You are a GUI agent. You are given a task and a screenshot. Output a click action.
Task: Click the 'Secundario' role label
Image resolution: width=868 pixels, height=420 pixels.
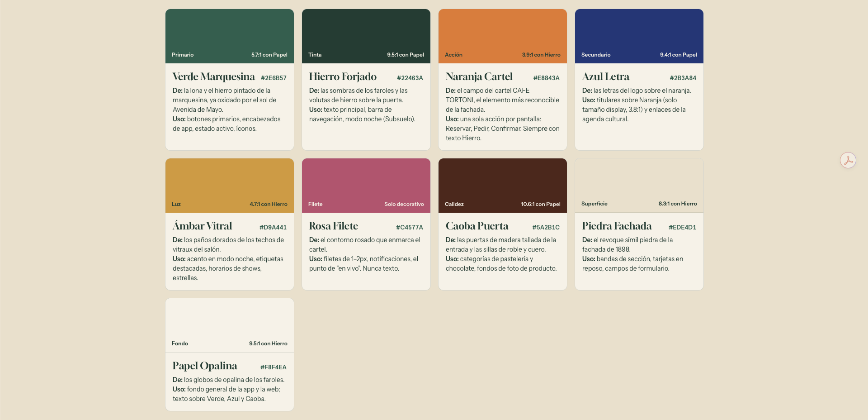[596, 55]
